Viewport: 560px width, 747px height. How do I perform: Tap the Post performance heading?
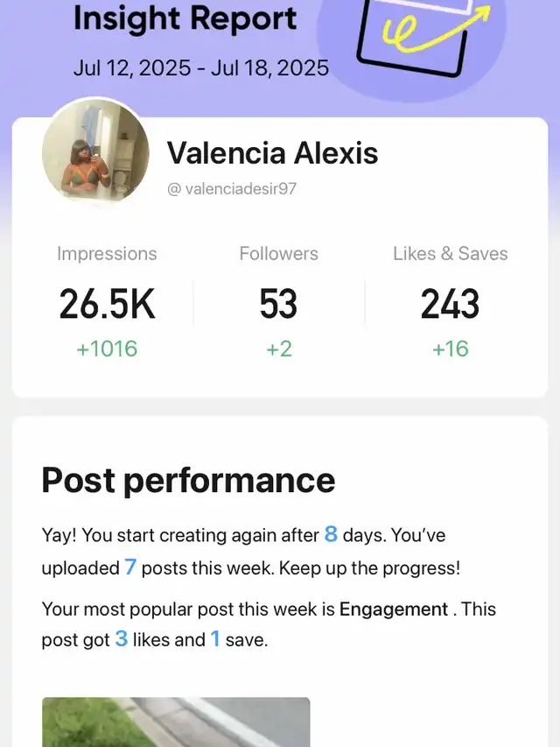click(188, 480)
